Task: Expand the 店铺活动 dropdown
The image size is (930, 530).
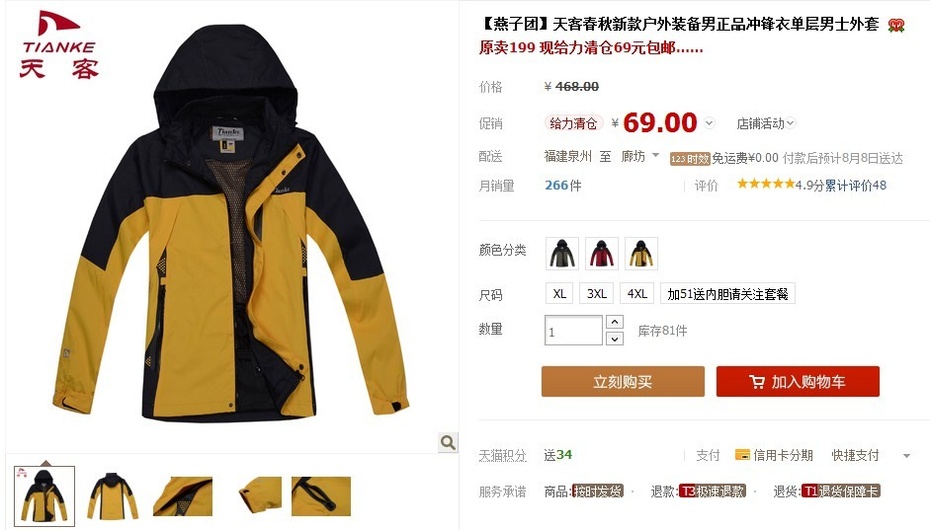Action: point(765,123)
